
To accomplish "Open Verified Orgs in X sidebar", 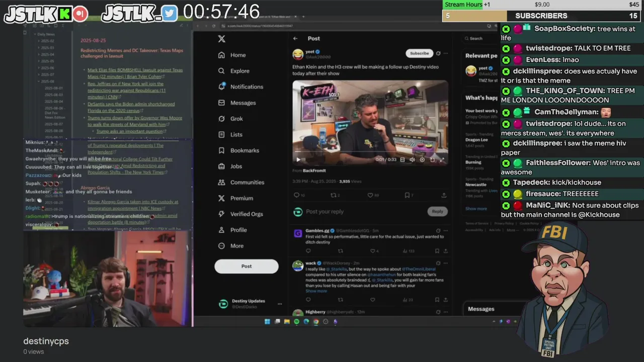I will coord(240,214).
